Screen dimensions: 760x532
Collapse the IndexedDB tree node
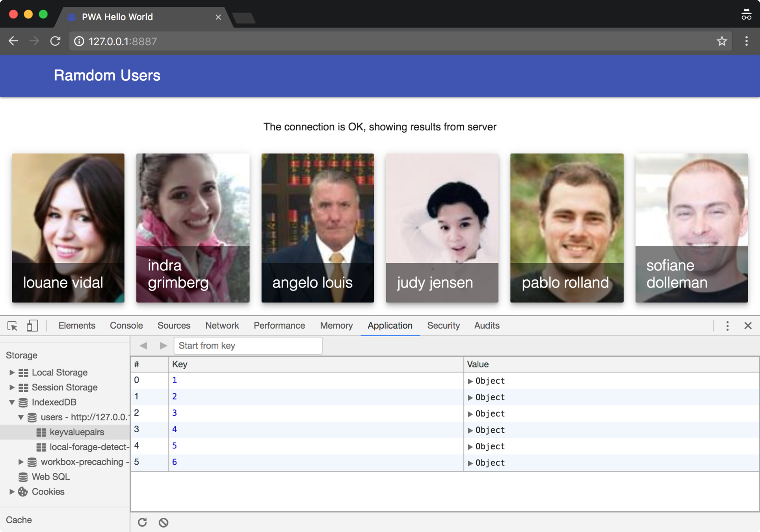(11, 402)
